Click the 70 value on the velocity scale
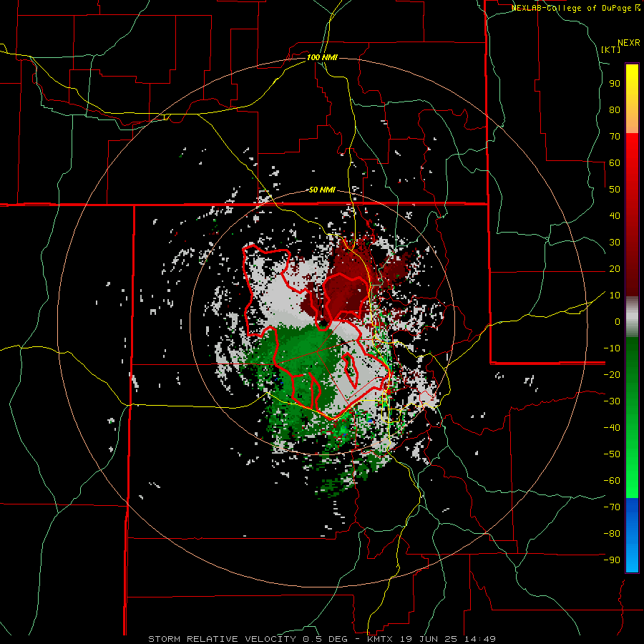644x644 pixels. click(615, 137)
